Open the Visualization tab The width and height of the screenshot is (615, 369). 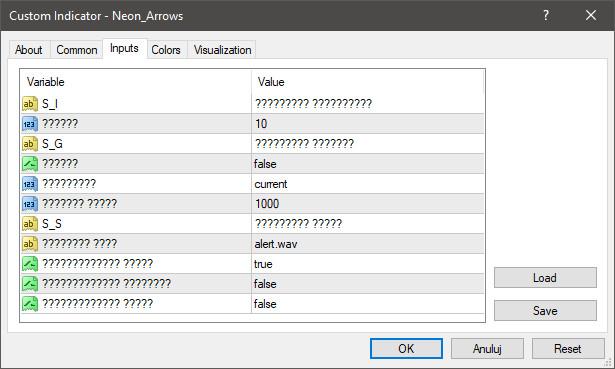(x=222, y=50)
